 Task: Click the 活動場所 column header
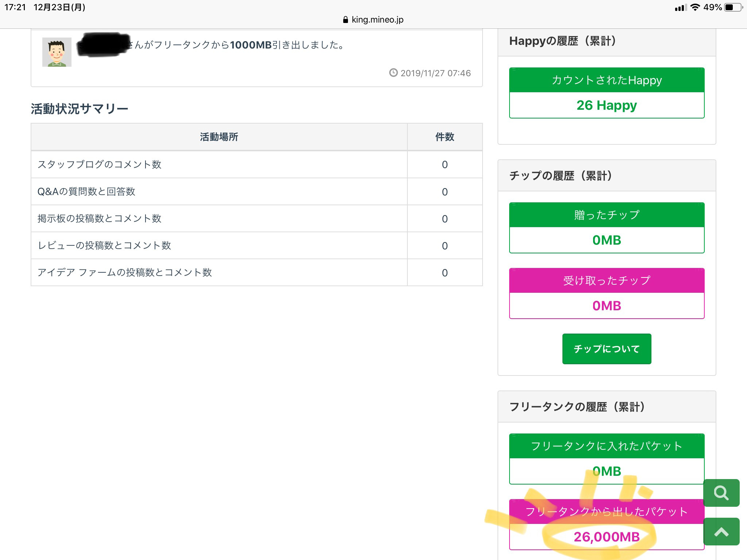tap(219, 137)
